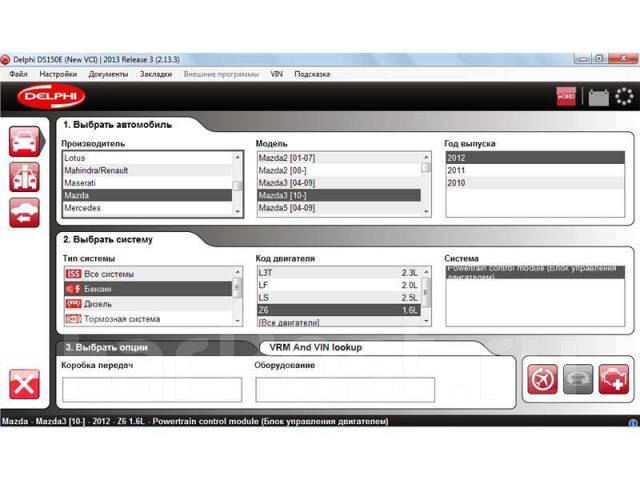Click scroll down arrow in system type list
This screenshot has height=480, width=640.
[238, 321]
